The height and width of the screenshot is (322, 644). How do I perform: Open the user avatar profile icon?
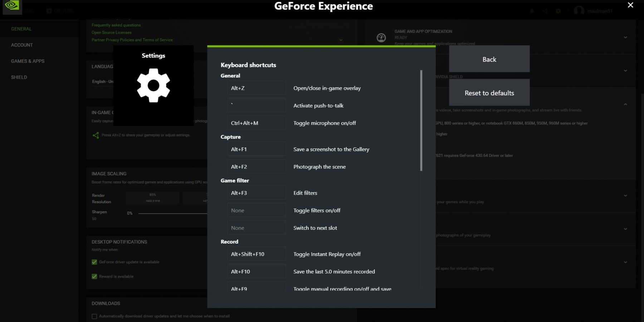[579, 11]
